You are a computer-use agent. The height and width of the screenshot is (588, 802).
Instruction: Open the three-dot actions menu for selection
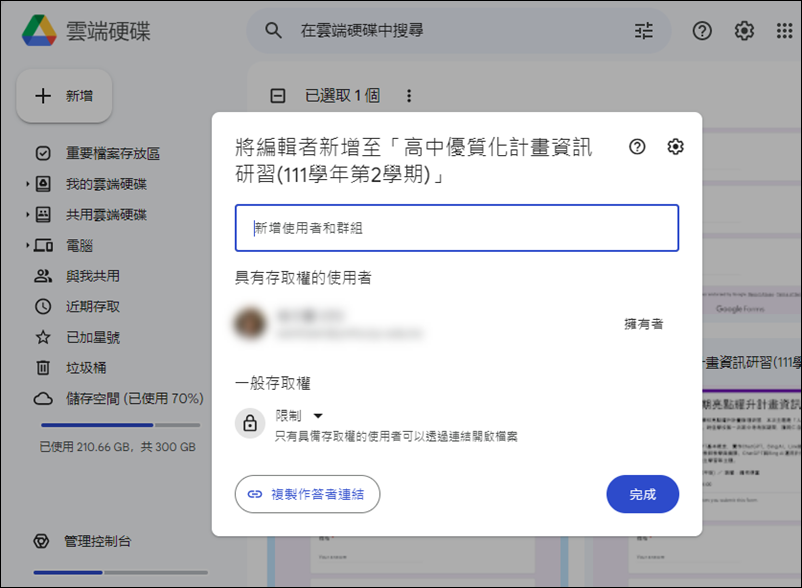coord(407,94)
